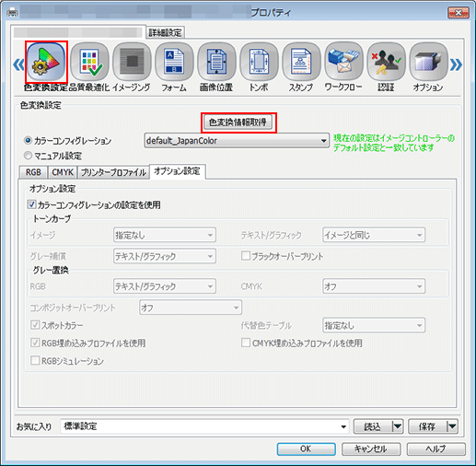476x466 pixels.
Task: Open the default_JapanColor configuration dropdown
Action: [237, 141]
